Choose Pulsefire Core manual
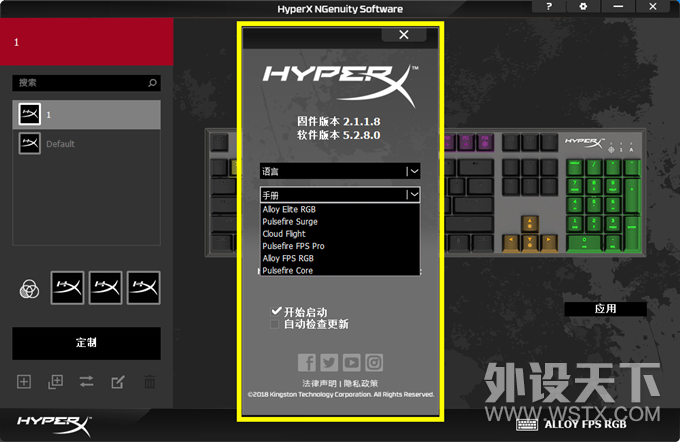 340,270
